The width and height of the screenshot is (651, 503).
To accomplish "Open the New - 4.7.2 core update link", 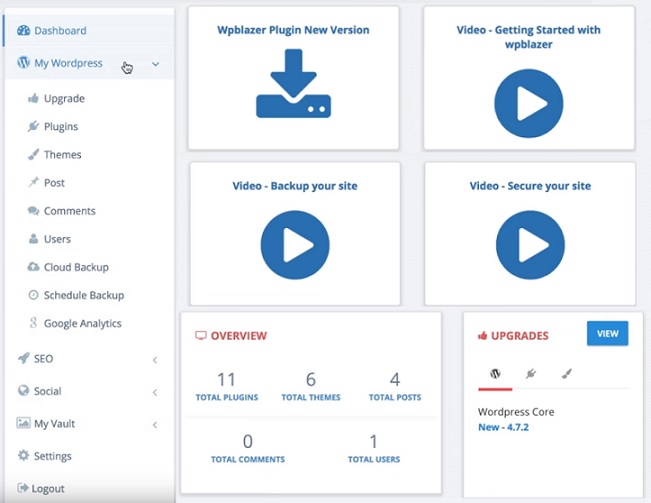I will point(503,427).
